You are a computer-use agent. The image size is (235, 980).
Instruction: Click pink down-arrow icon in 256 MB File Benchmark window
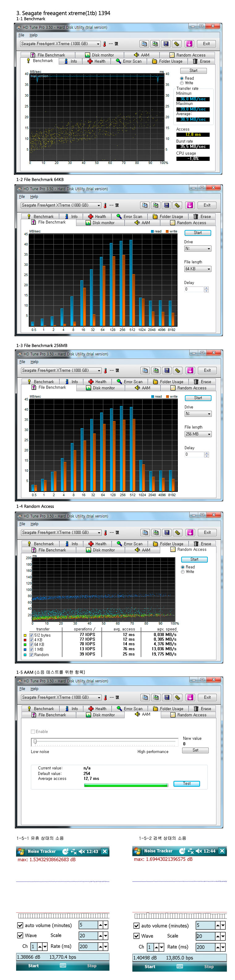[190, 370]
